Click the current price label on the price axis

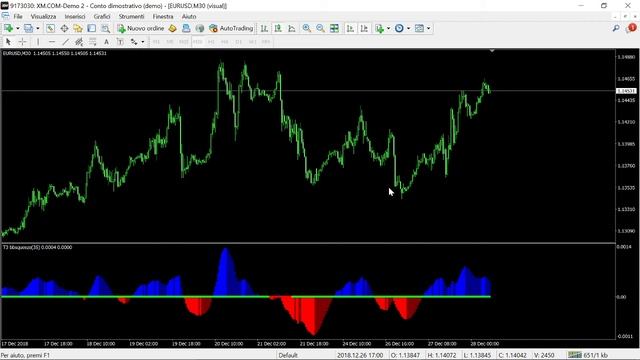626,91
